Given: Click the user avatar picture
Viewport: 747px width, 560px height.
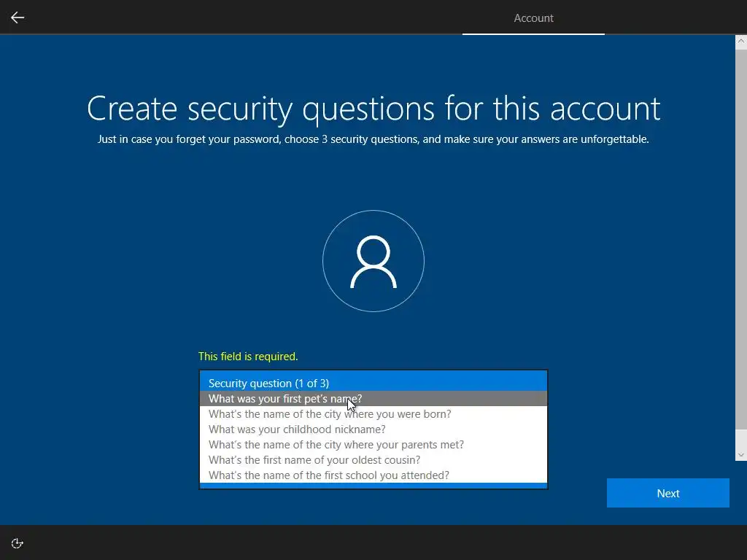Looking at the screenshot, I should tap(373, 261).
